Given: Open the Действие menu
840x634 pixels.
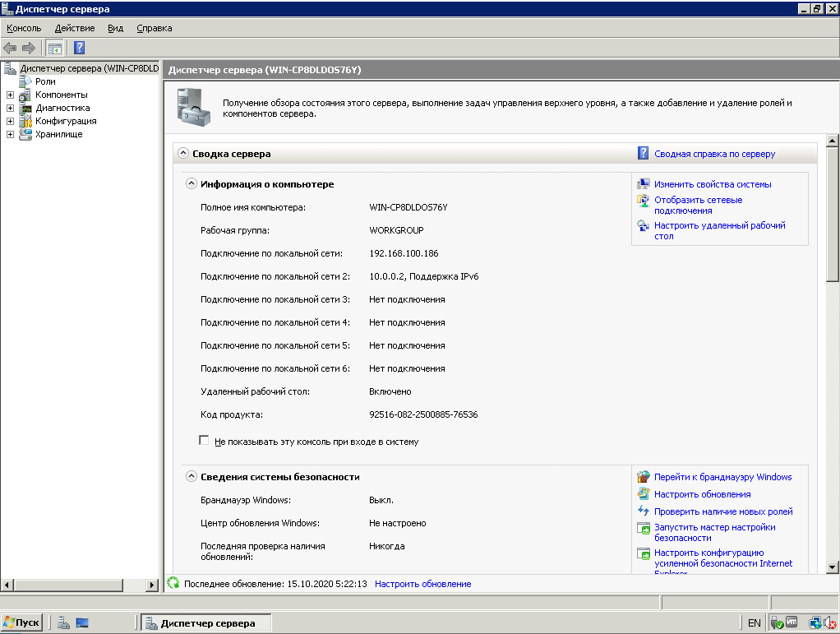Looking at the screenshot, I should [75, 28].
